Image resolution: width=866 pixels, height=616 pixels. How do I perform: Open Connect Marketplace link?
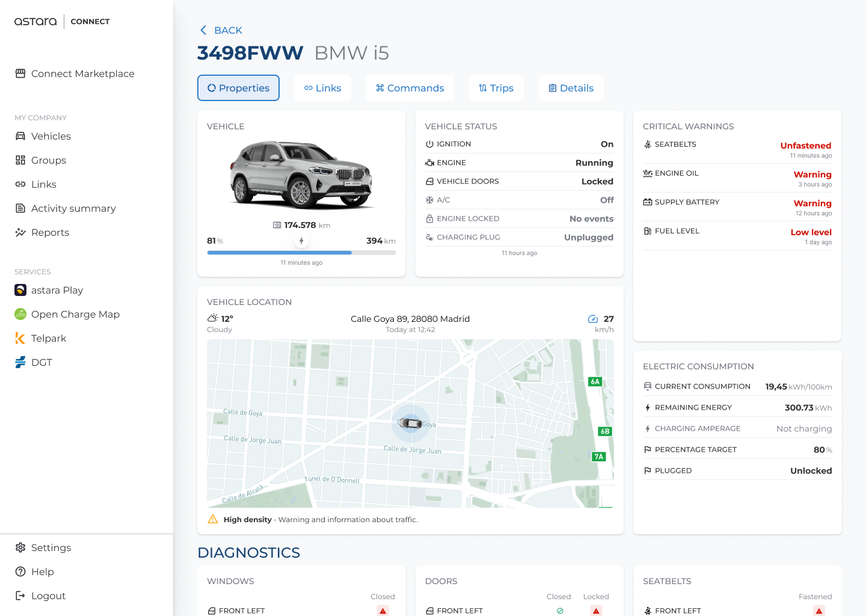pos(83,73)
